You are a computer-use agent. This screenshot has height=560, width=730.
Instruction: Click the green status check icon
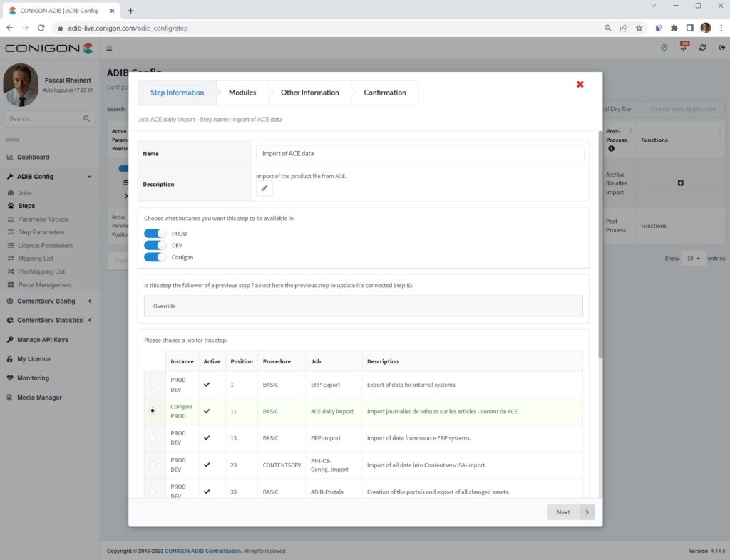[664, 46]
